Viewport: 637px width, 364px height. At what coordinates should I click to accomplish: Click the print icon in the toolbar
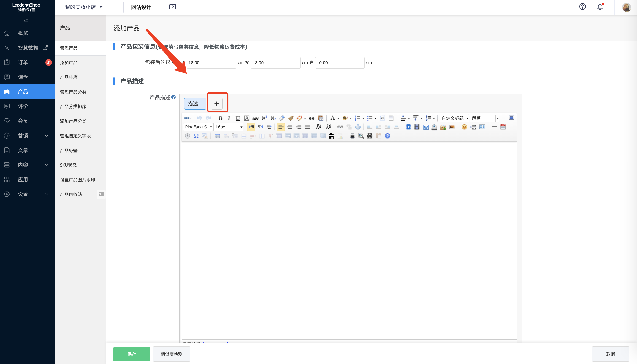click(352, 136)
